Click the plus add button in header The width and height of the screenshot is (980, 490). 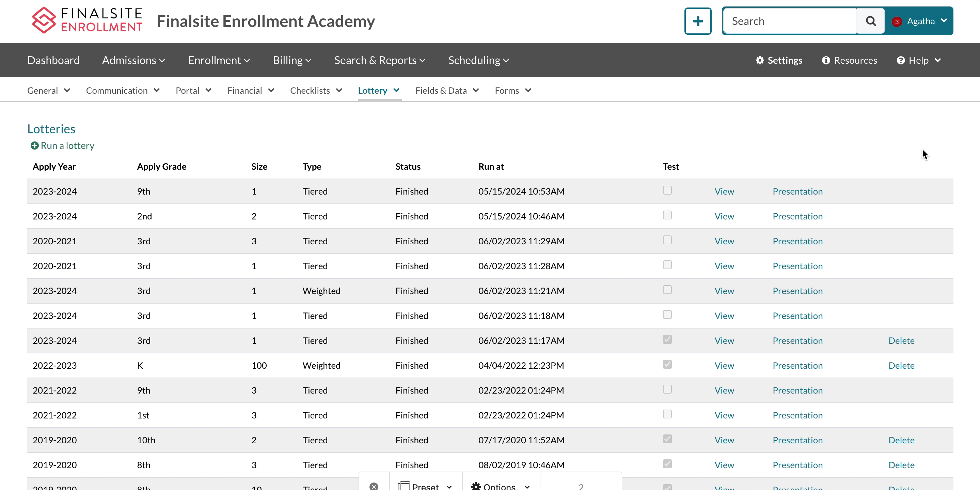click(x=697, y=21)
